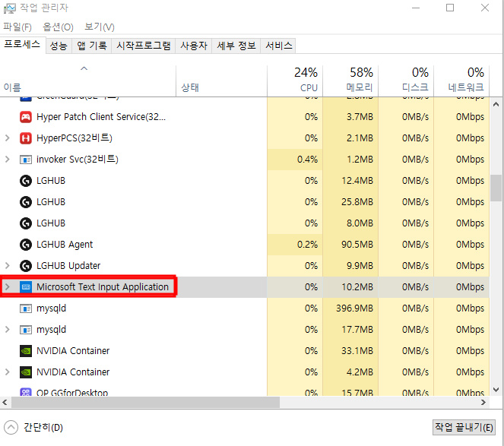Click the vertical scrollbar up arrow
The image size is (504, 446).
tap(496, 104)
